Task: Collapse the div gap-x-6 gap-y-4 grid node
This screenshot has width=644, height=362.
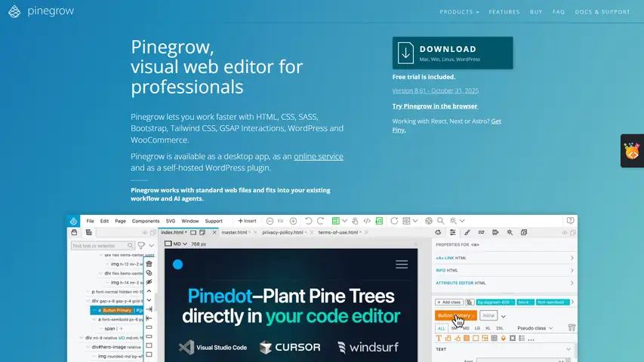Action: [88, 301]
